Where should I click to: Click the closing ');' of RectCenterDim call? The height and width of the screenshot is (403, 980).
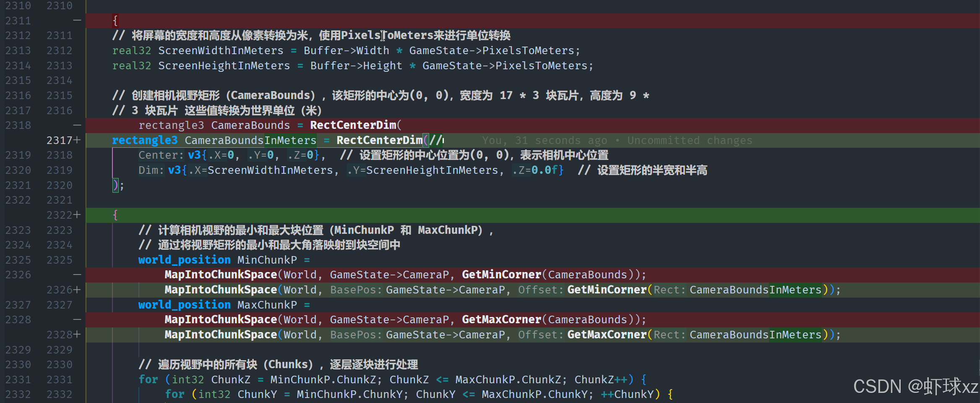click(x=118, y=185)
